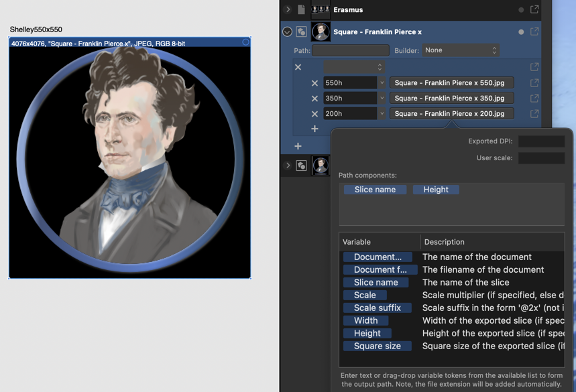Pick the Scale variable token
Image resolution: width=576 pixels, height=392 pixels.
click(365, 296)
